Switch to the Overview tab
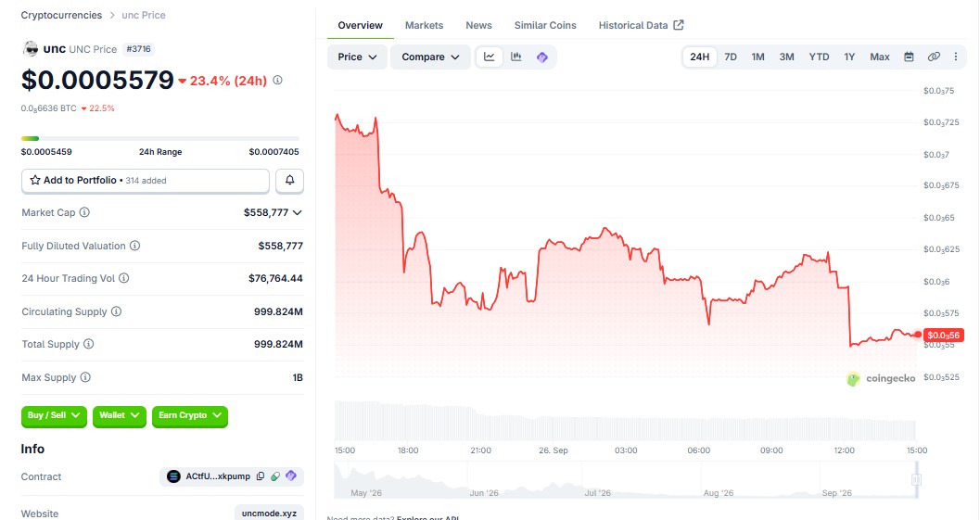980x520 pixels. coord(360,26)
